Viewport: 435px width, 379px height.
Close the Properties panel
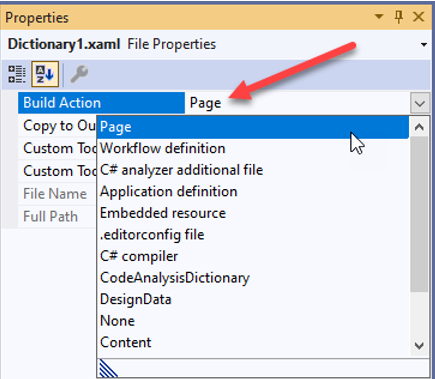coord(419,16)
